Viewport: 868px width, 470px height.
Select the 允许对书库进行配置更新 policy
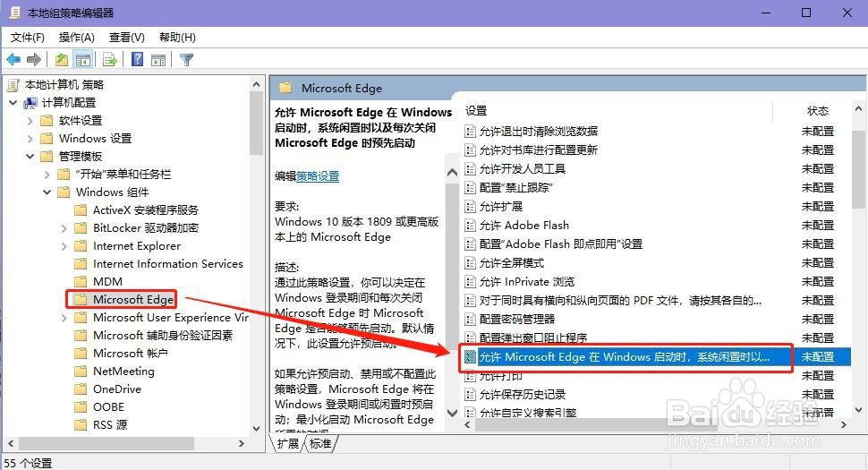(538, 150)
